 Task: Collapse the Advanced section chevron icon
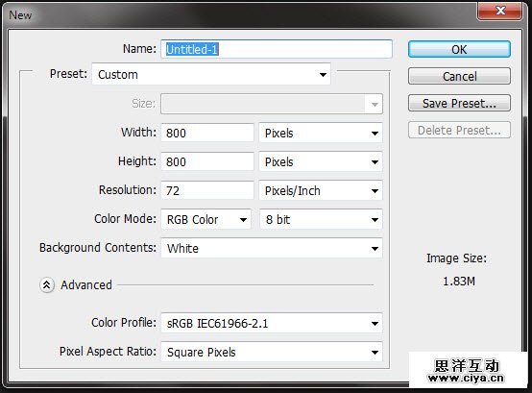tap(47, 285)
